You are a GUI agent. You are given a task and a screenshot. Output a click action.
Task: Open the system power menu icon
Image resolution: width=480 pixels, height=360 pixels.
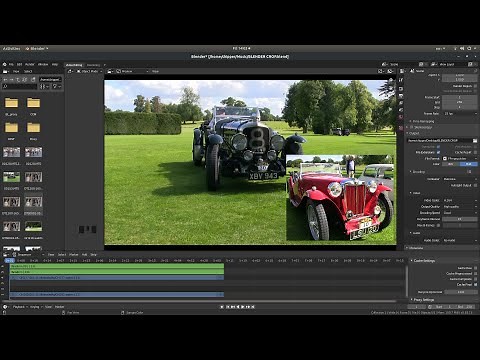point(469,49)
